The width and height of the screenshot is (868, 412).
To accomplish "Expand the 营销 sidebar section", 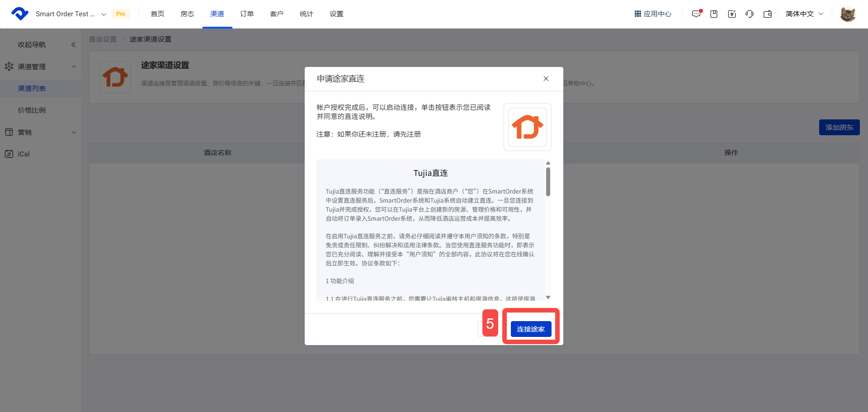I will point(74,132).
